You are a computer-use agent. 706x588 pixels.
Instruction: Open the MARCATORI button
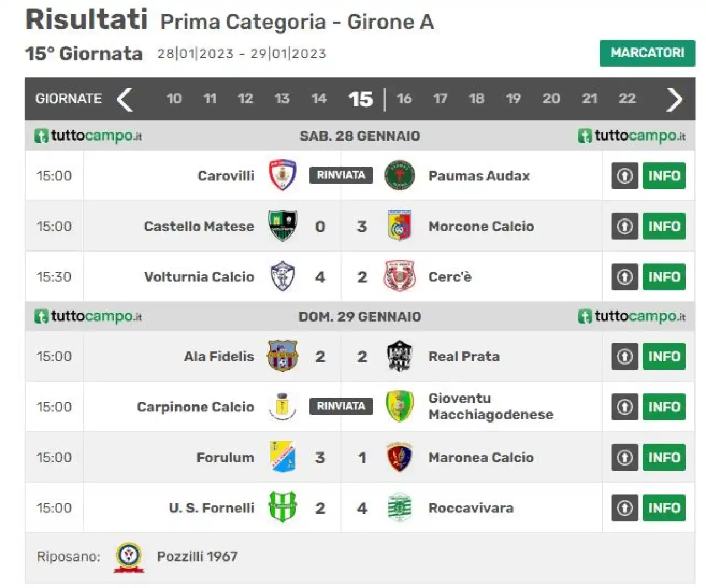[647, 53]
